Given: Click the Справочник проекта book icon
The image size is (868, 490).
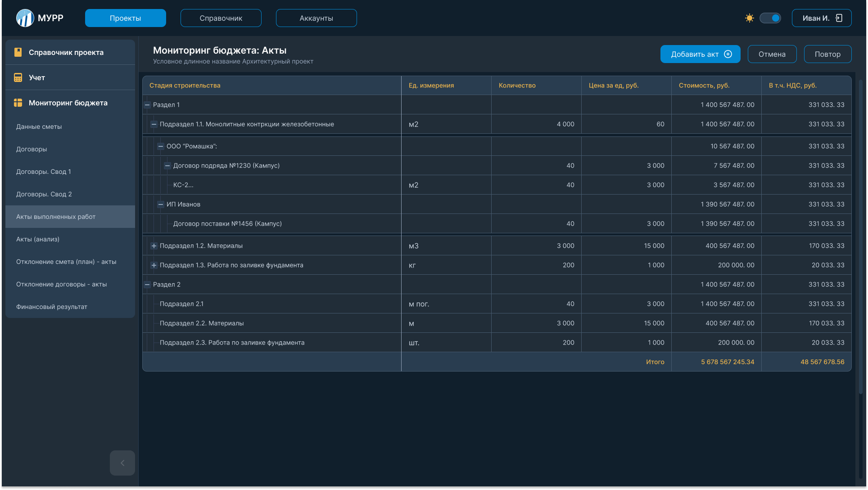Looking at the screenshot, I should pyautogui.click(x=18, y=52).
